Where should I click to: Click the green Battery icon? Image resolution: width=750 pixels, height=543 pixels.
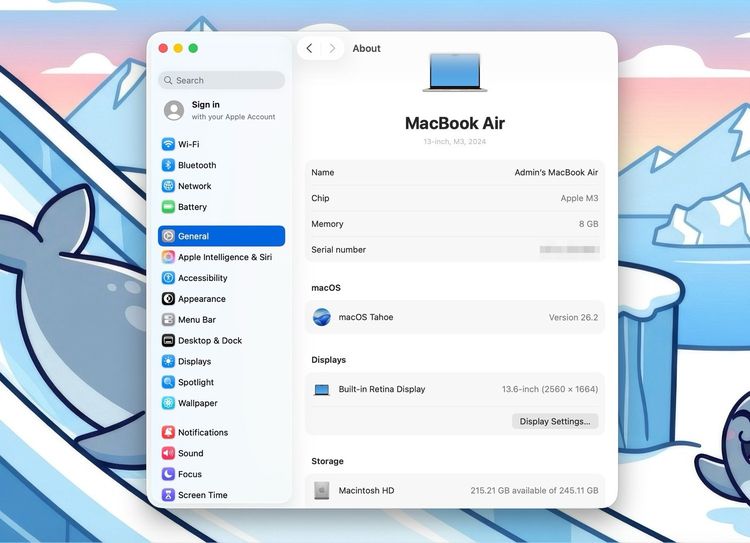point(168,207)
